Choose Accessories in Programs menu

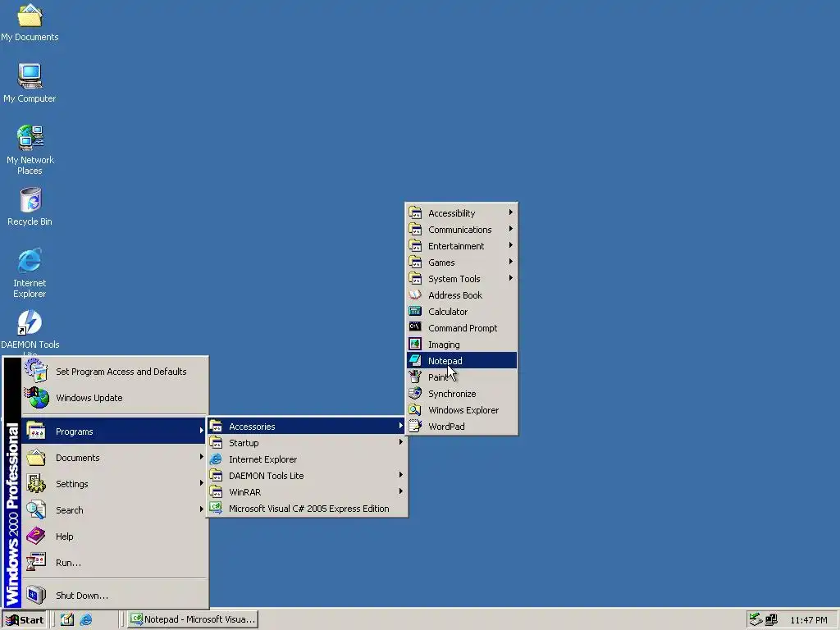tap(307, 427)
